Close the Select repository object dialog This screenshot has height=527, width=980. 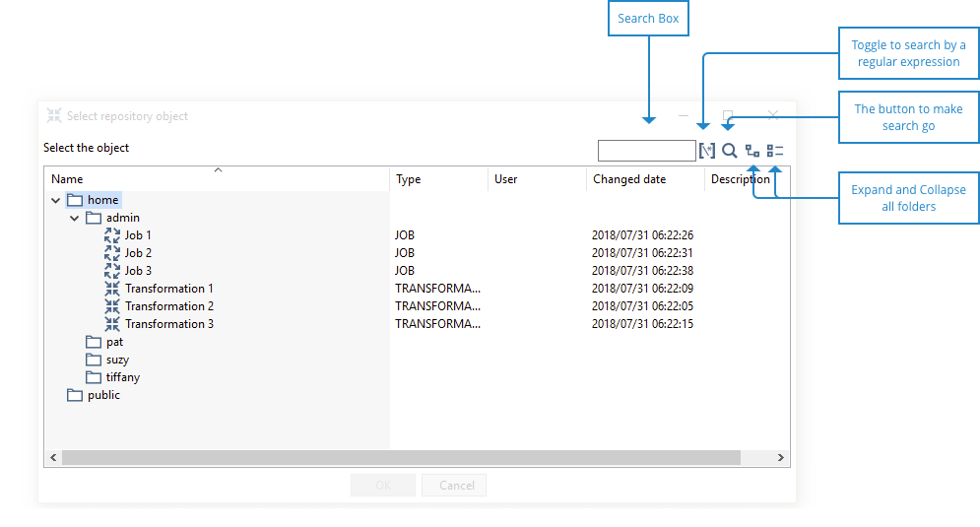[x=773, y=115]
